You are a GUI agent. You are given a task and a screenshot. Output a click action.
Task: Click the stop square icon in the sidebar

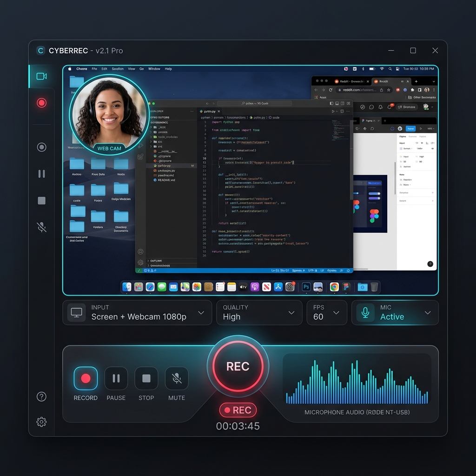coord(41,200)
